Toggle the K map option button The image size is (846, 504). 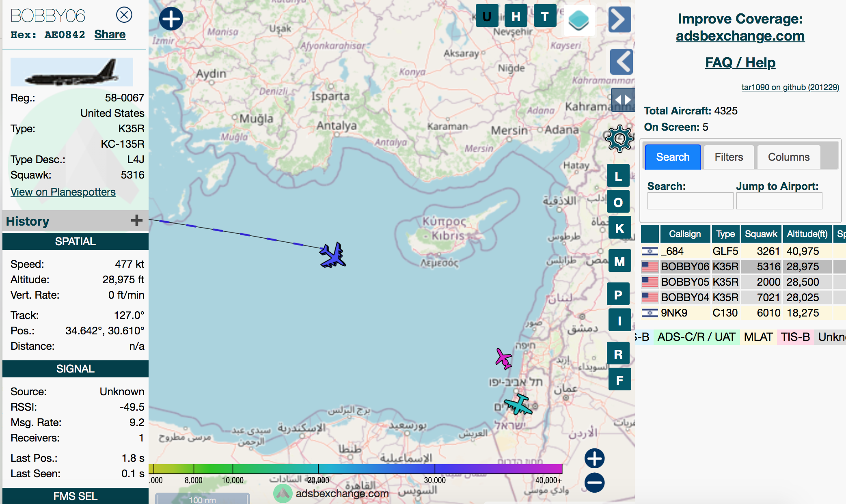click(x=619, y=228)
